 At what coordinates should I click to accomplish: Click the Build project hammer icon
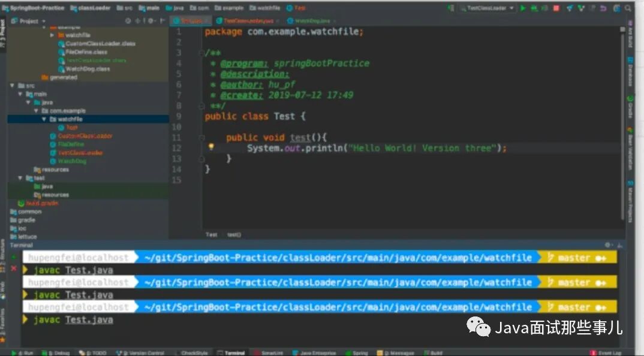pos(451,8)
